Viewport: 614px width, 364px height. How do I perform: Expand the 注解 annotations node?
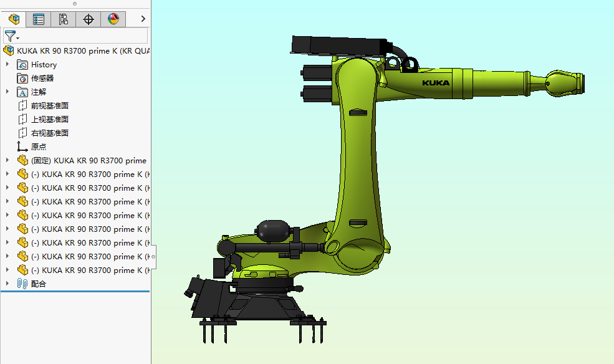tap(7, 92)
